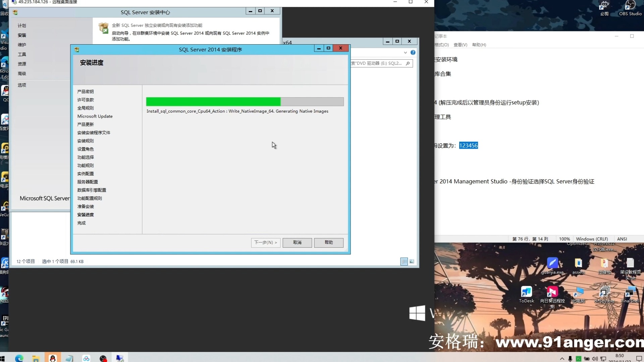Open the OBS Studio desktop icon
The image size is (644, 362).
click(x=630, y=8)
